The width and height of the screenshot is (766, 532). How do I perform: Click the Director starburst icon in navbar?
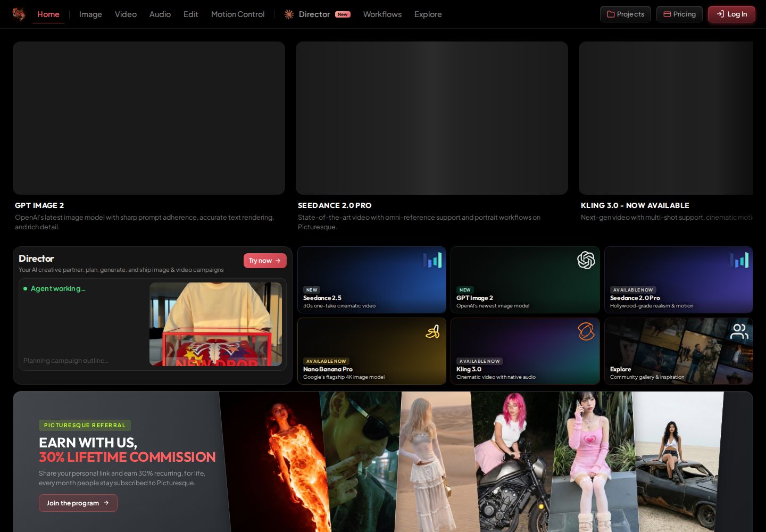289,14
